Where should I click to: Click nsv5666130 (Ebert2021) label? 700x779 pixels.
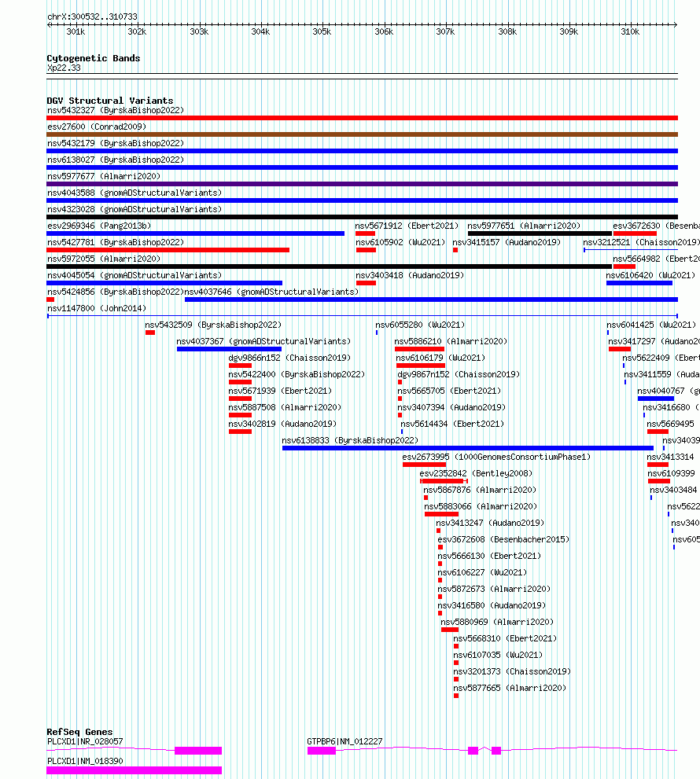click(x=489, y=556)
